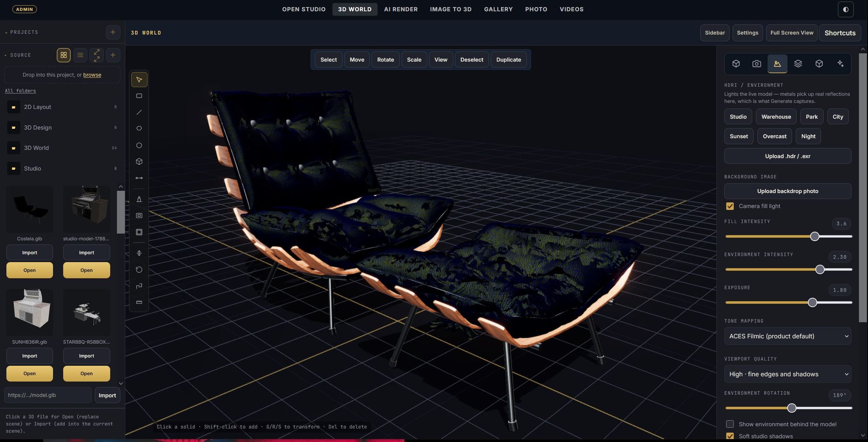Activate the circle drawing tool
The width and height of the screenshot is (868, 442).
[139, 145]
